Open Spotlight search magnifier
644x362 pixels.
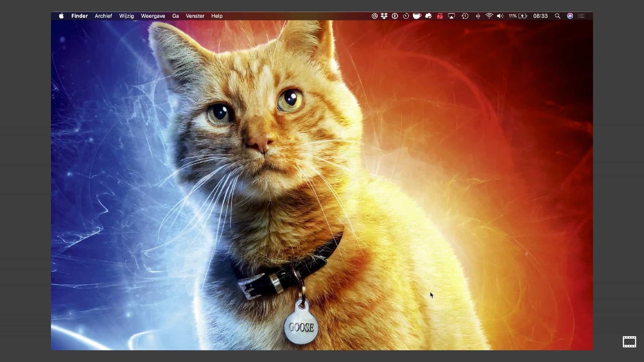click(x=557, y=16)
